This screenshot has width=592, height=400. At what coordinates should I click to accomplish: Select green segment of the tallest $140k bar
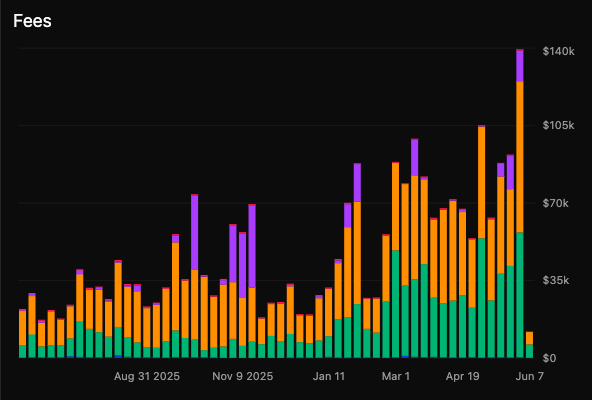point(520,295)
